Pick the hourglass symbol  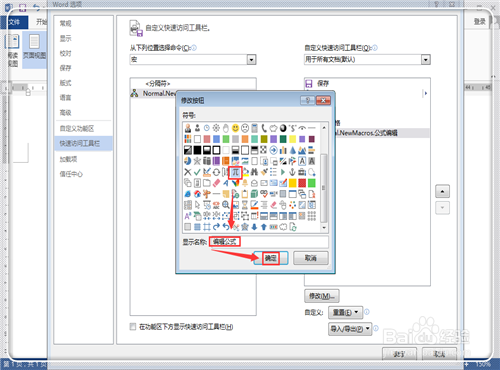pos(245,205)
